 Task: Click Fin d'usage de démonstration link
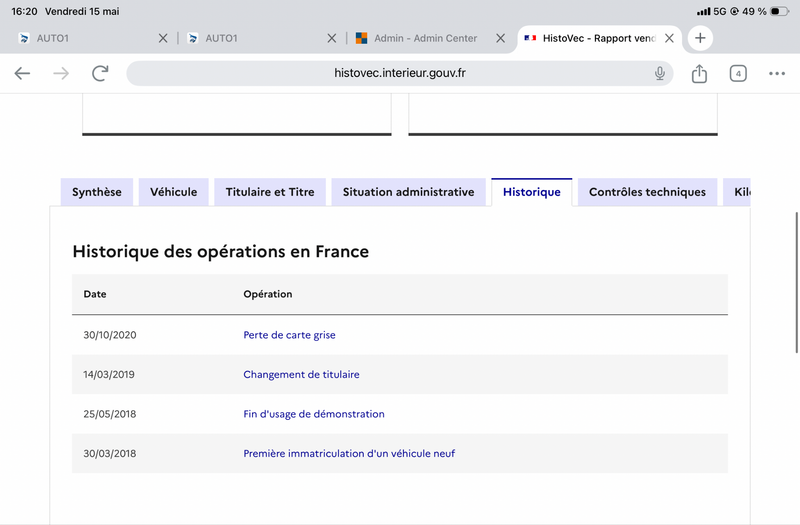(314, 414)
